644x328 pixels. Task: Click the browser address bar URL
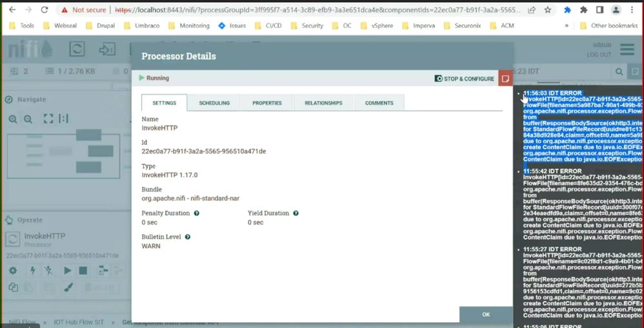pyautogui.click(x=318, y=10)
